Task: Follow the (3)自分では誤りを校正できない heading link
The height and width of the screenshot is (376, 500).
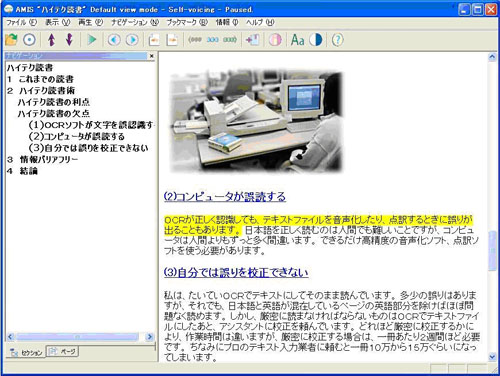Action: tap(236, 272)
